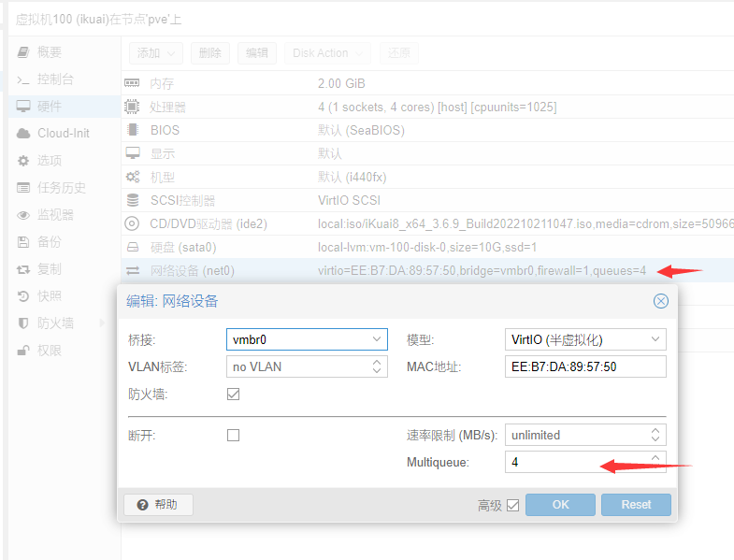The height and width of the screenshot is (560, 734).
Task: Click the 显示 display monitor icon
Action: [x=133, y=153]
